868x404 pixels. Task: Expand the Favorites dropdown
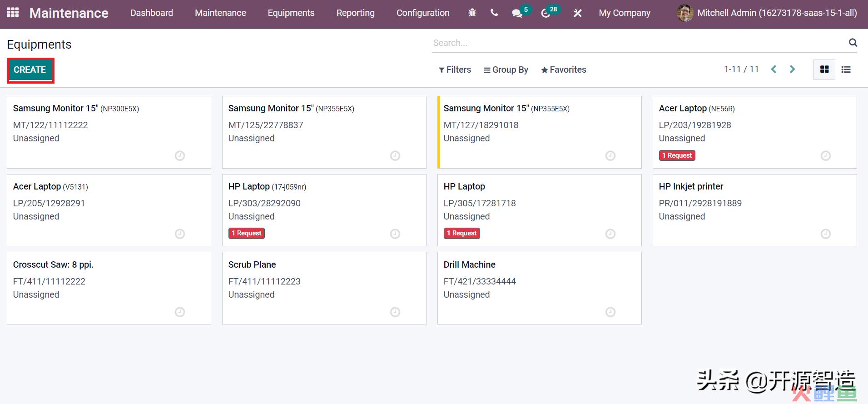pyautogui.click(x=564, y=70)
